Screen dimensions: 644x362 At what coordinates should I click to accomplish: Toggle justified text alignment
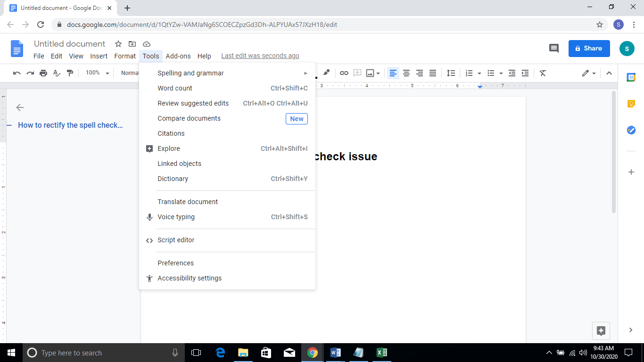click(x=433, y=73)
